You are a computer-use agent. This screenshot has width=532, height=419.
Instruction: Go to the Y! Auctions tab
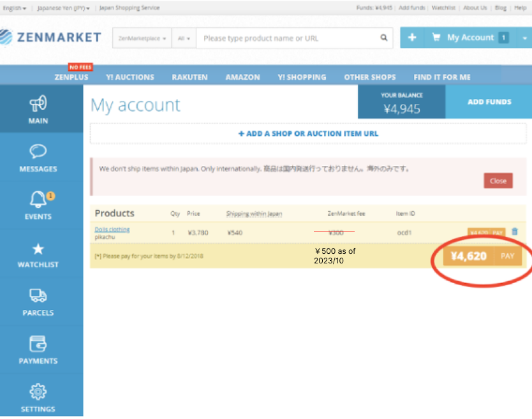130,77
